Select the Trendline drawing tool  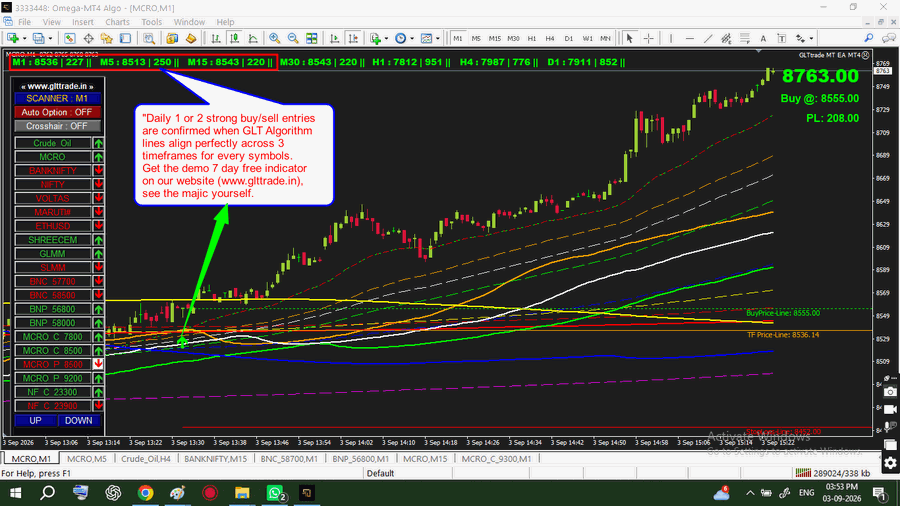pyautogui.click(x=708, y=38)
